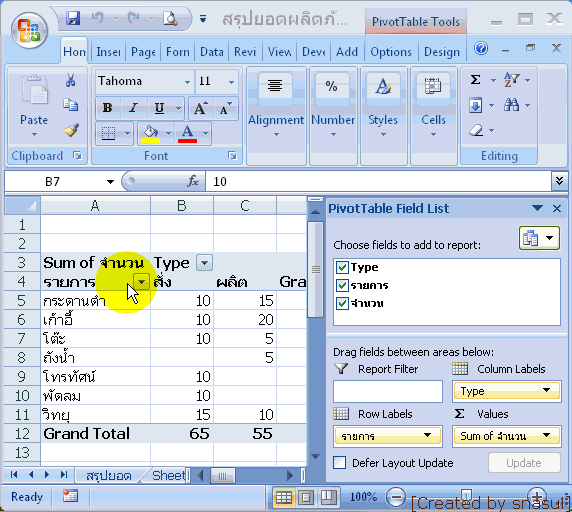
Task: Uncheck the รายการ field checkbox
Action: (342, 285)
